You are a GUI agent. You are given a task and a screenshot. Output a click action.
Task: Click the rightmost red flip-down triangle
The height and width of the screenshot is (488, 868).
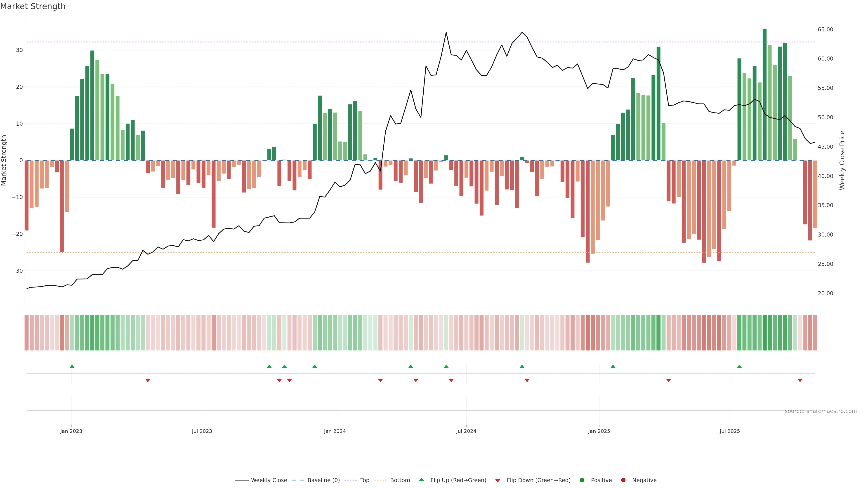800,380
